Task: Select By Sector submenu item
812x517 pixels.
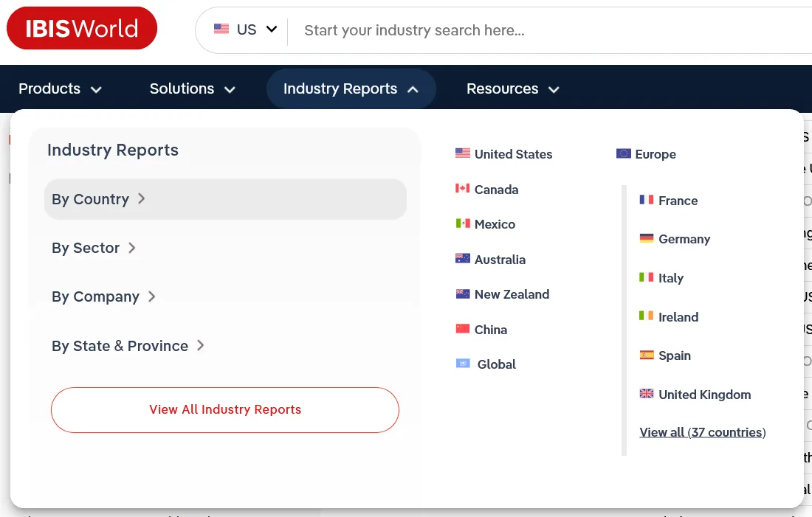Action: pos(94,248)
